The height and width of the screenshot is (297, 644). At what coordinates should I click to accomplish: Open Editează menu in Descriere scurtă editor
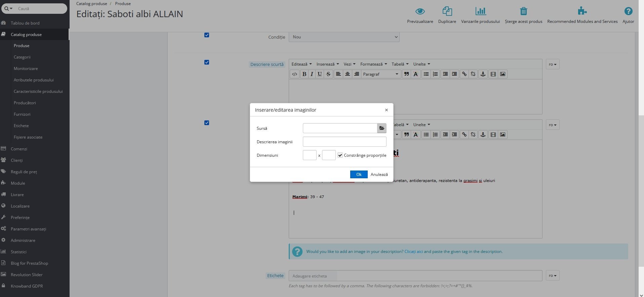[301, 64]
